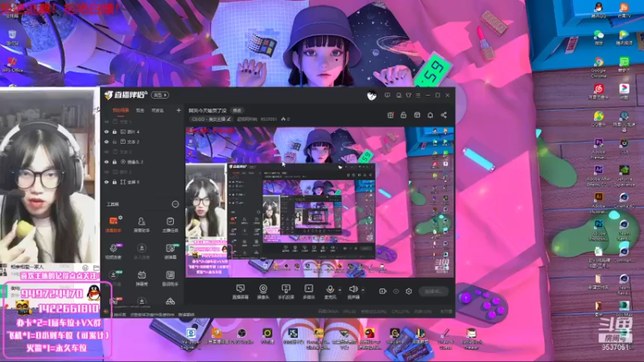Expand the speaker options arrow
The image size is (644, 362).
[363, 290]
